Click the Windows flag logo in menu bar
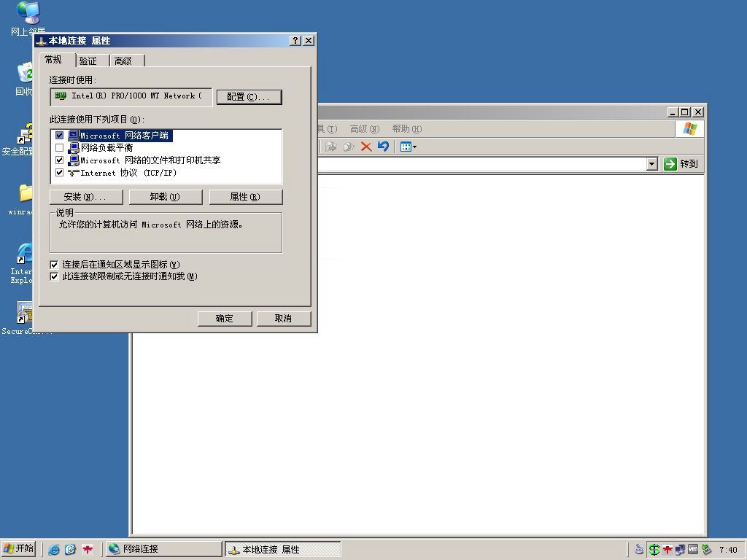The image size is (747, 560). coord(689,128)
